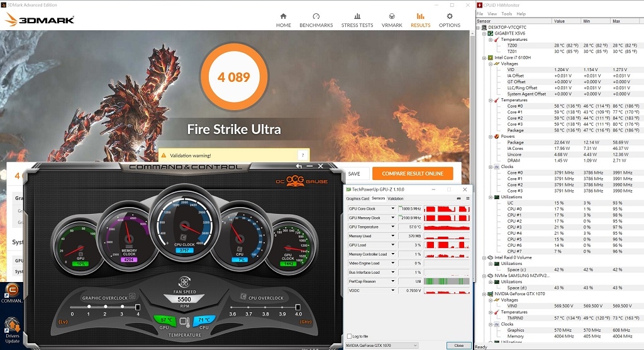
Task: Click the fan icon above FAN SPEED
Action: click(x=184, y=282)
